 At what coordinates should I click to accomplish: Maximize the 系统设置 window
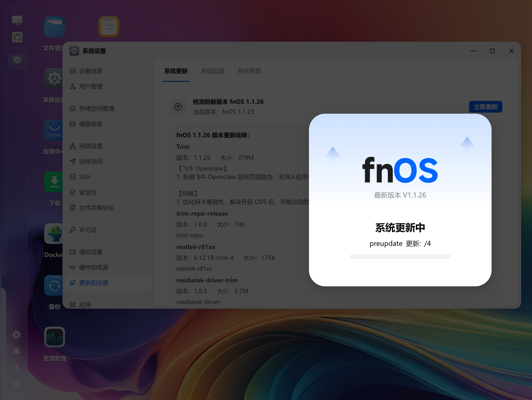[x=492, y=51]
